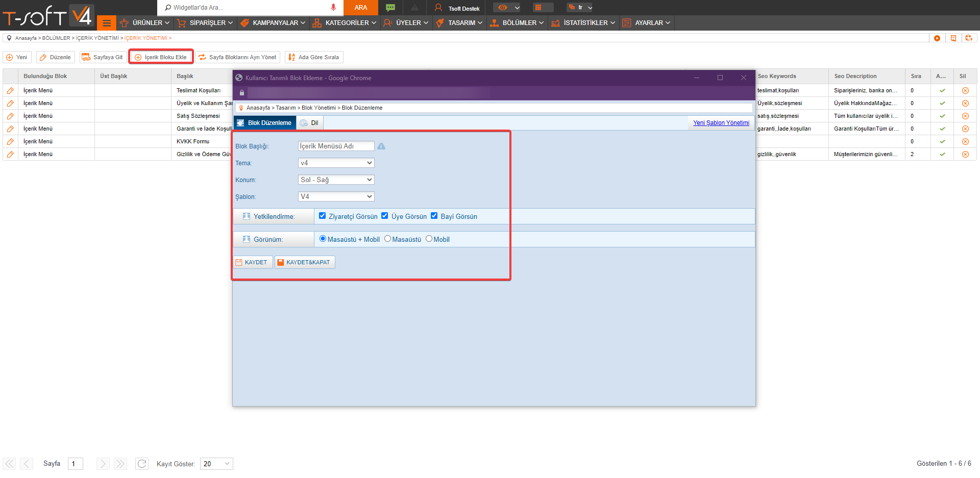Switch to the Dil tab

click(x=310, y=123)
